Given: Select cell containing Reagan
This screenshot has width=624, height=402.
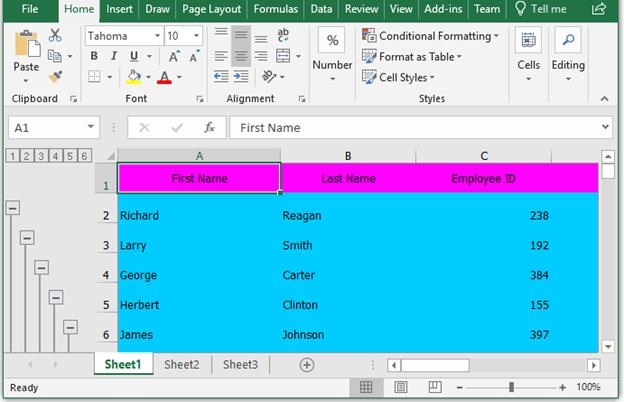Looking at the screenshot, I should 347,215.
